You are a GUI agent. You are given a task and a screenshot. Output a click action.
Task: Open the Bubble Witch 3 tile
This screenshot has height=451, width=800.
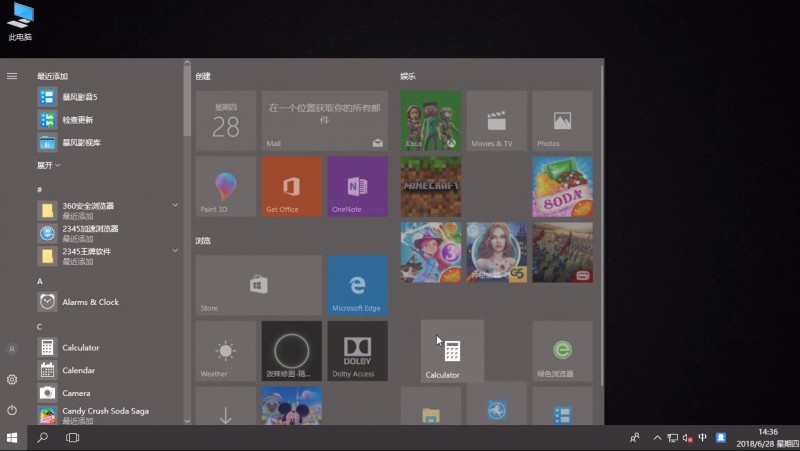click(x=431, y=253)
